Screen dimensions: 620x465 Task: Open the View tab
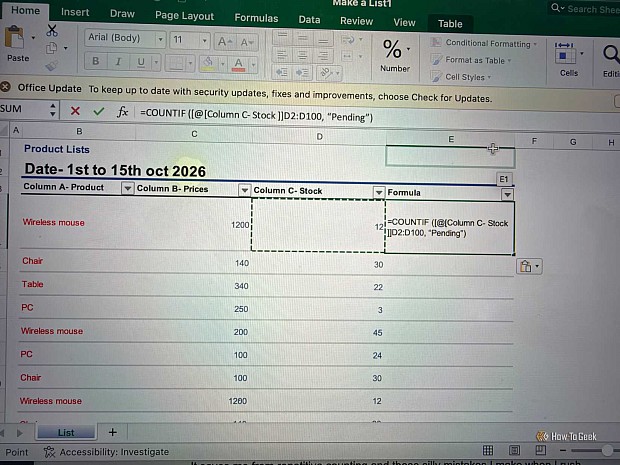coord(404,23)
